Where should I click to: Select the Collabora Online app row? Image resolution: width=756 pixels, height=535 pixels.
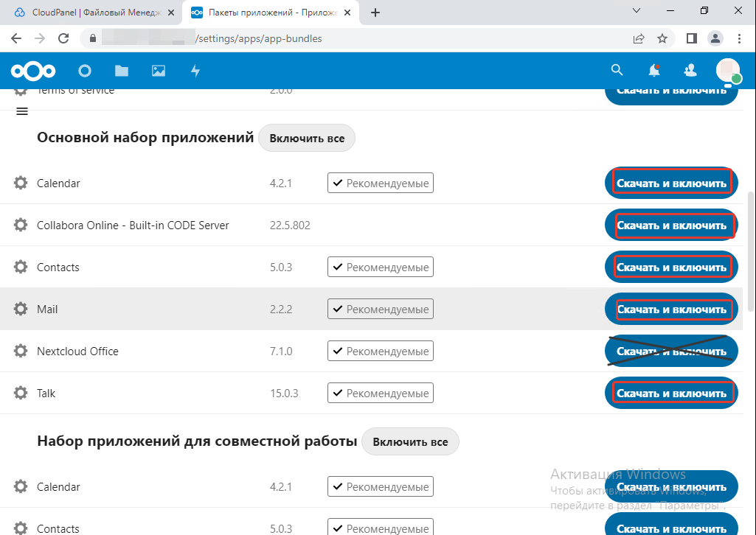tap(133, 225)
